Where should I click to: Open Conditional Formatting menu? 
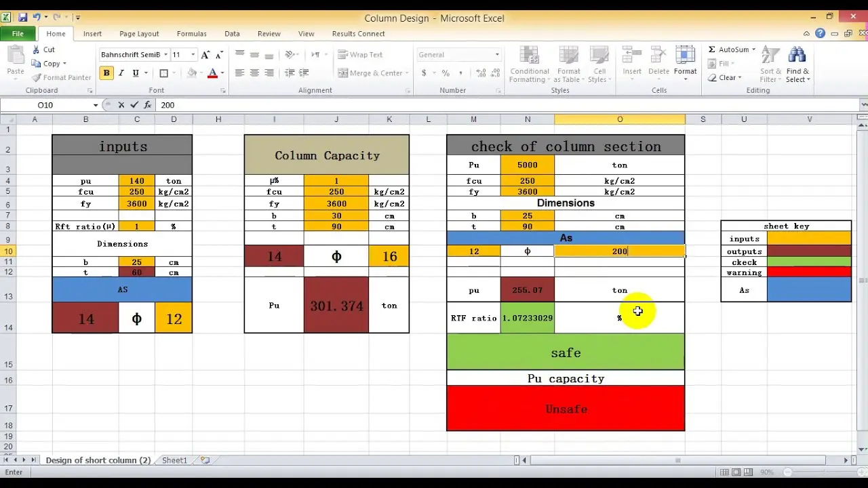(x=529, y=64)
